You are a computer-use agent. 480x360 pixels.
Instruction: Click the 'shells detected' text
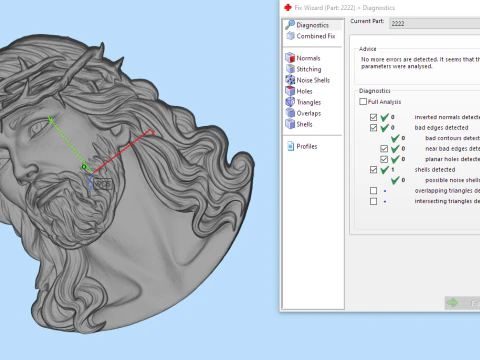click(435, 170)
